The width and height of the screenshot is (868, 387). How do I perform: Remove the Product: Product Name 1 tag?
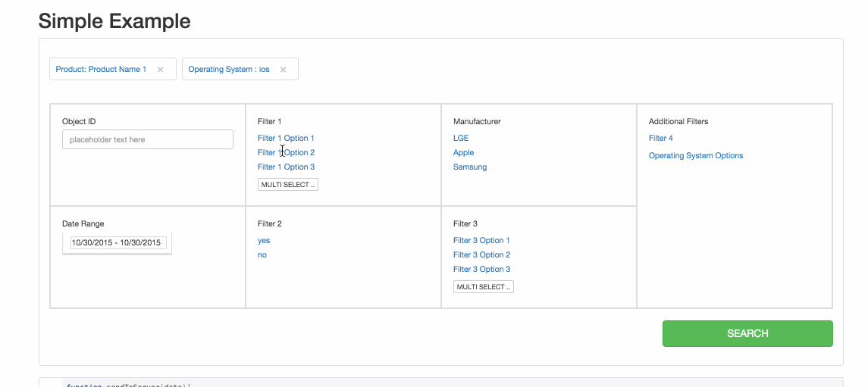(161, 70)
